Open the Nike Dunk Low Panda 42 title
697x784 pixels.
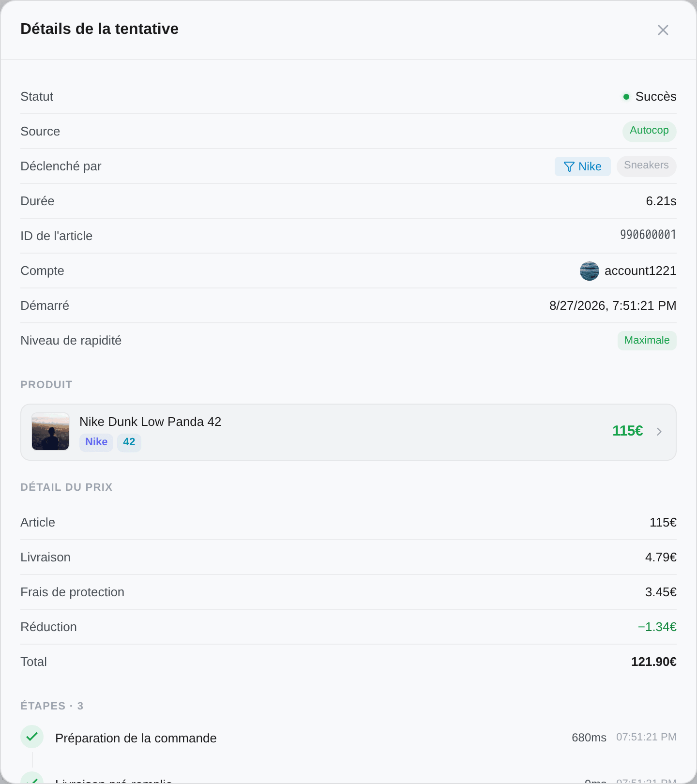click(150, 422)
